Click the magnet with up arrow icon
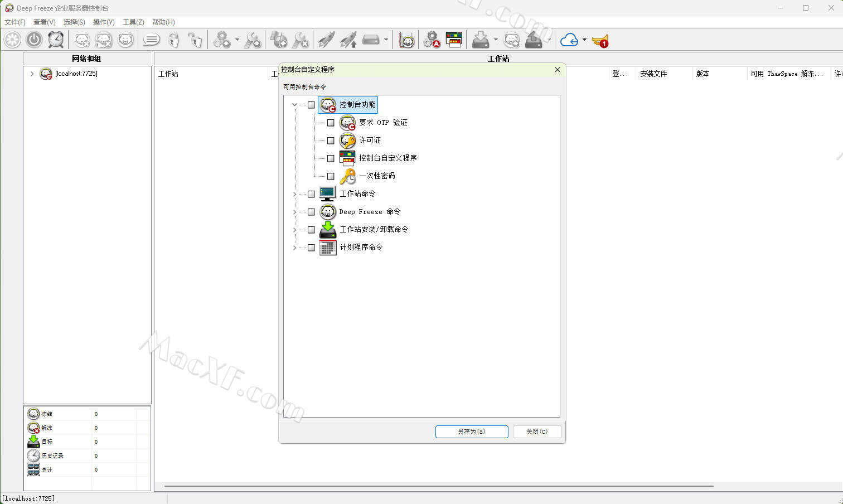Screen dimensions: 843x504 tap(279, 40)
